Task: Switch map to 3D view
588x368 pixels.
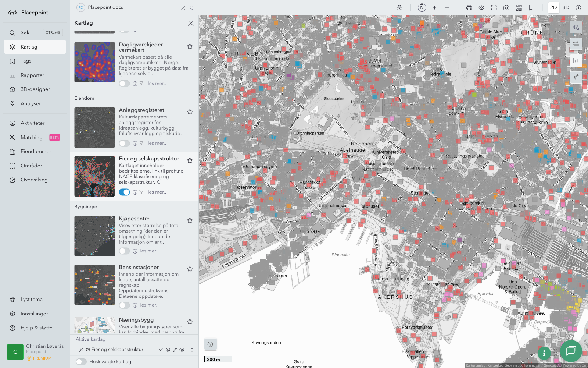Action: point(566,8)
